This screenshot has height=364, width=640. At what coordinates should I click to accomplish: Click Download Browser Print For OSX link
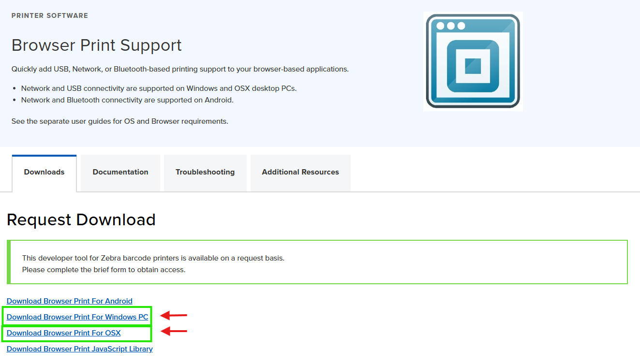[x=64, y=333]
